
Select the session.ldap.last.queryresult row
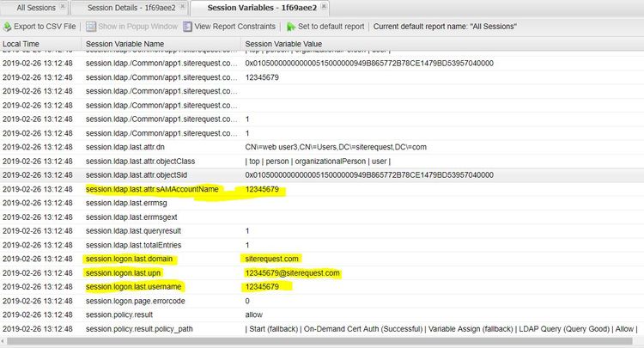coord(322,231)
